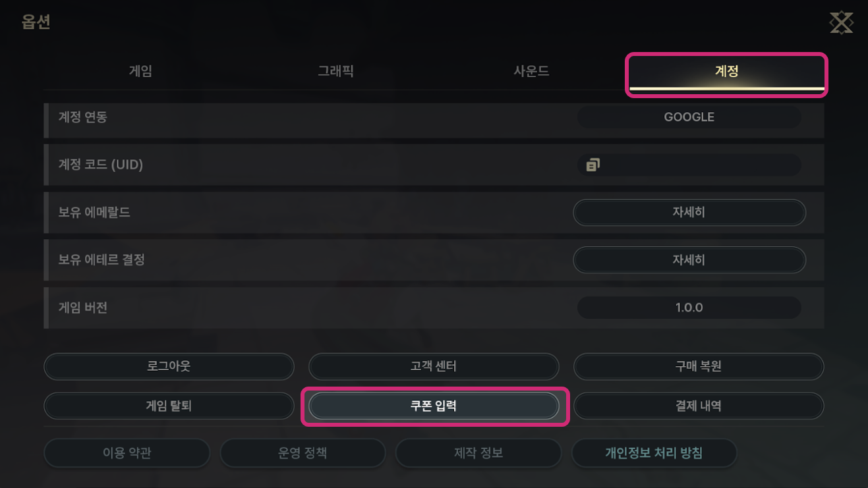Read the 개인정보 처리 방침
Screen dimensions: 868x488
coord(654,453)
